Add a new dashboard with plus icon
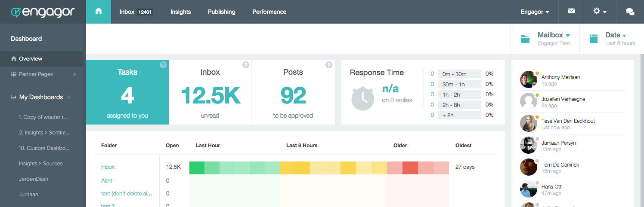 tap(69, 97)
